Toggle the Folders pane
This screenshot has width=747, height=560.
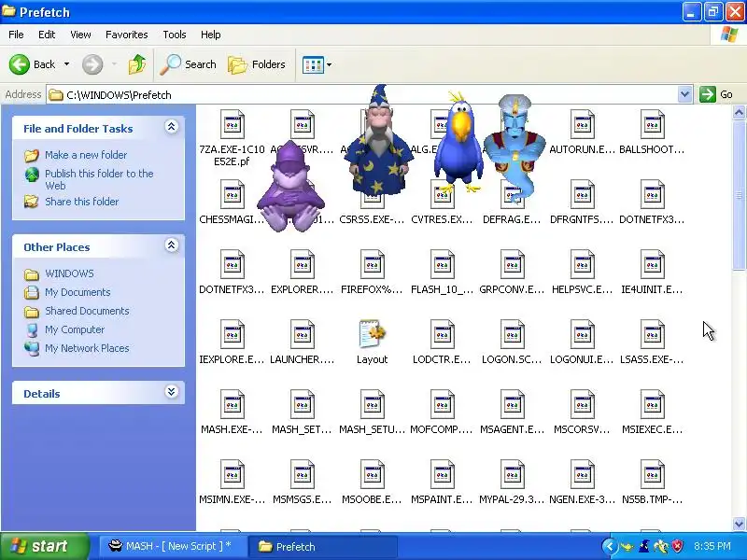(x=257, y=64)
